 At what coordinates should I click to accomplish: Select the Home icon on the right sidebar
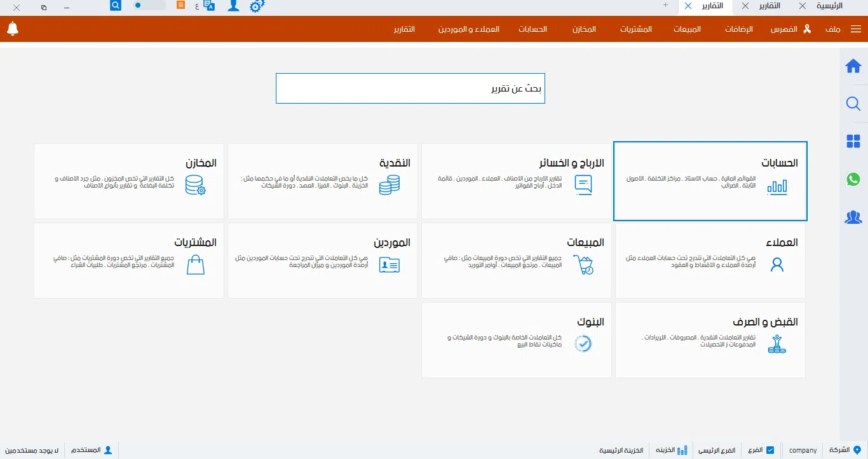[853, 65]
